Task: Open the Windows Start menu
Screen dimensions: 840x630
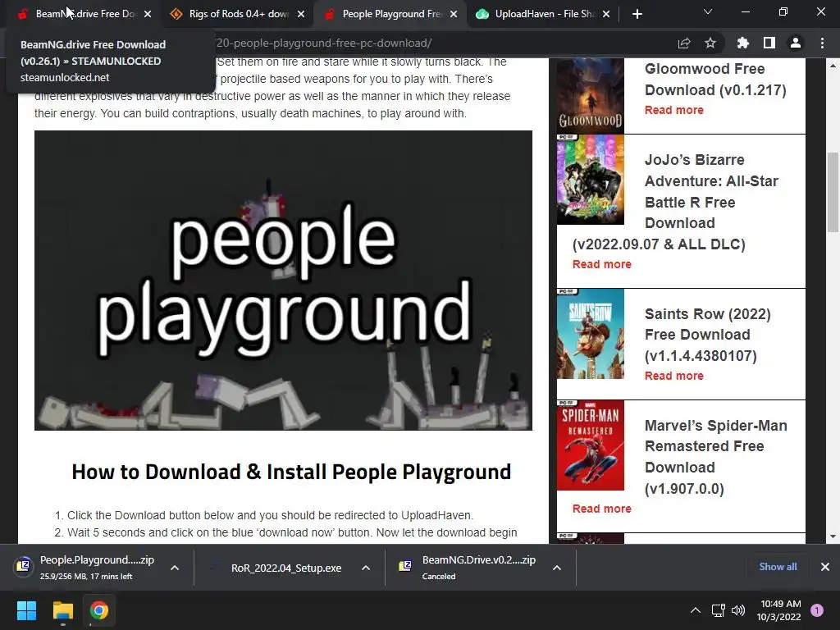Action: coord(26,610)
